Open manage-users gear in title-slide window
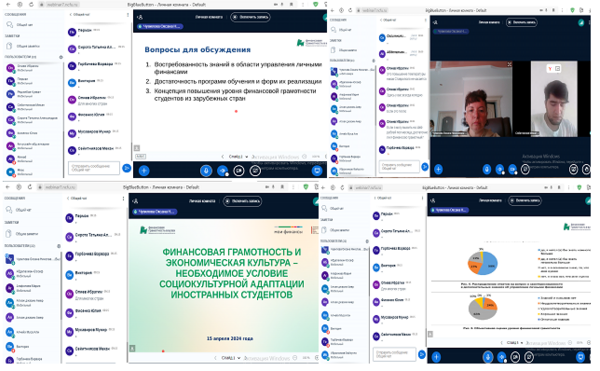The height and width of the screenshot is (371, 600). 59,246
